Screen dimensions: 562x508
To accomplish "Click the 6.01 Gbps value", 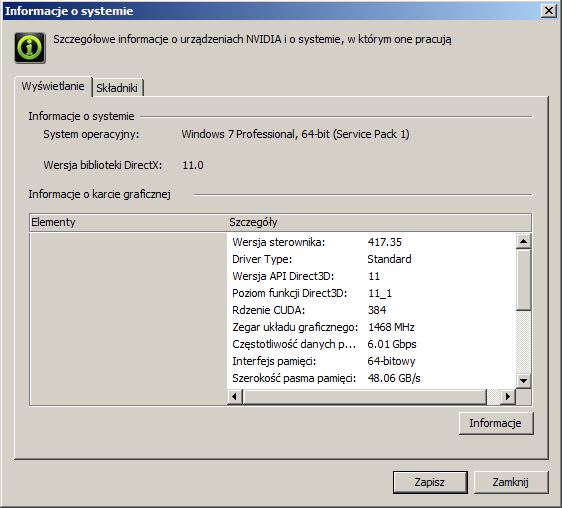I will (392, 344).
